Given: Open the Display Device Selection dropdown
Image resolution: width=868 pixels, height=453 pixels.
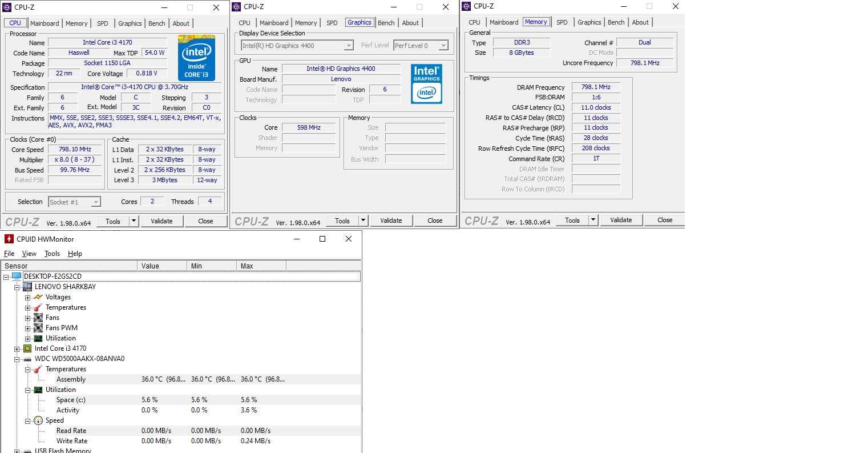Looking at the screenshot, I should (x=349, y=46).
